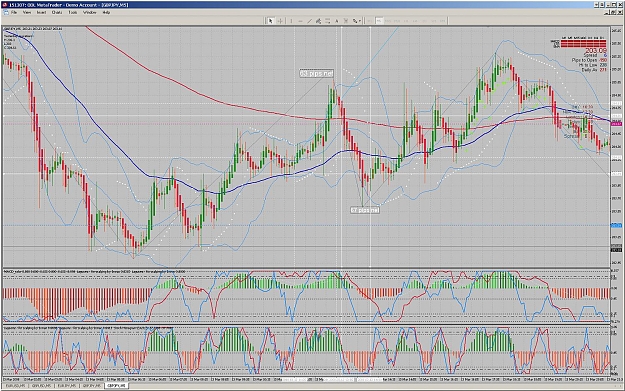Image resolution: width=625 pixels, height=391 pixels.
Task: Pick the vertical line drawing tool
Action: coord(291,21)
